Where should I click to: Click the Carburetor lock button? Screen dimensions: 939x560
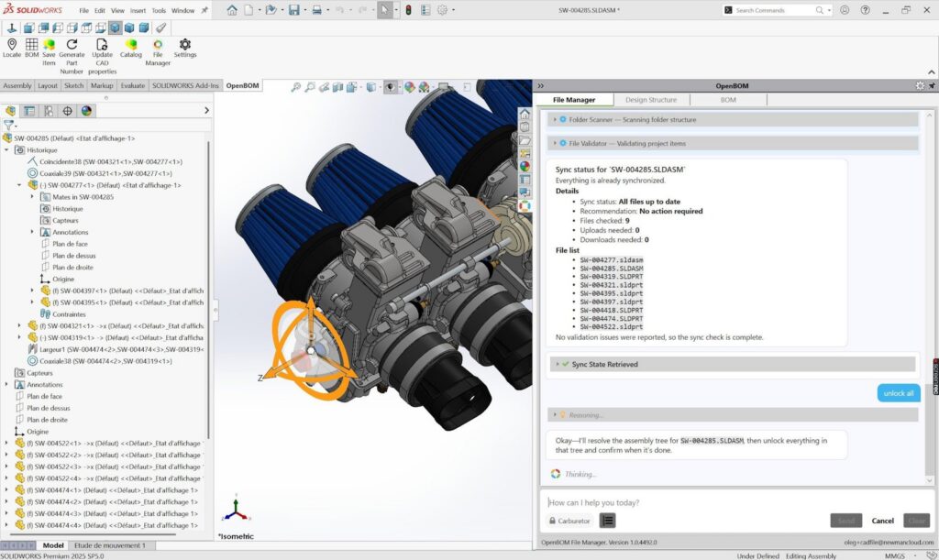click(x=569, y=521)
